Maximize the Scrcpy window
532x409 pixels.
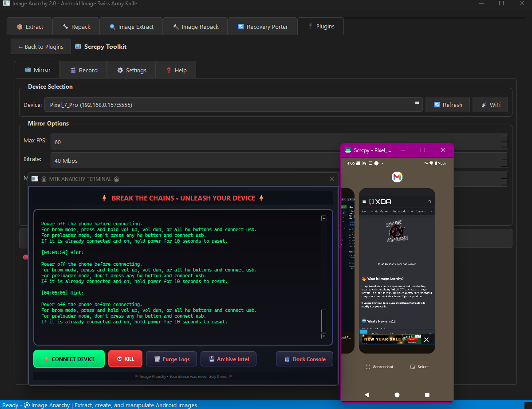[423, 150]
